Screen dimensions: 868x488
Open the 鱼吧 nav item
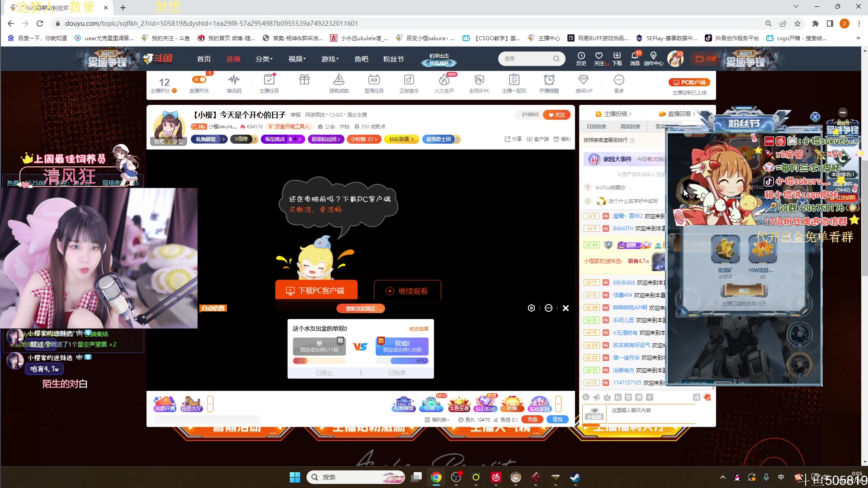click(x=361, y=59)
